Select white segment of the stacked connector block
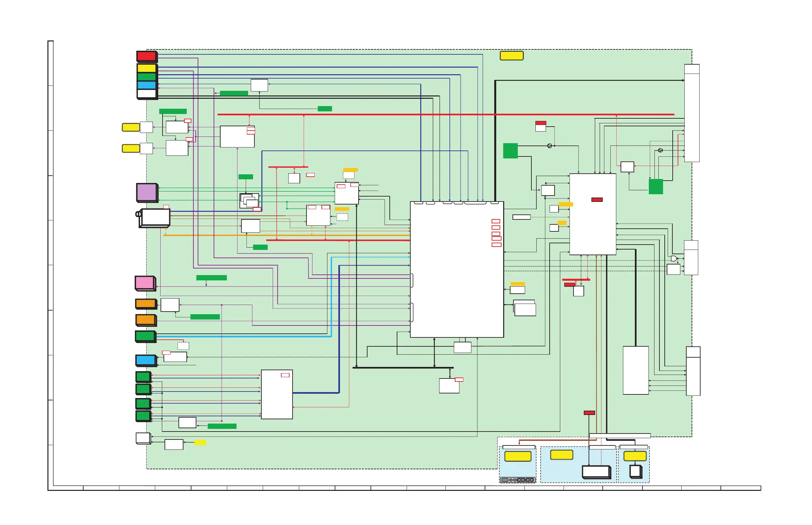Viewport: 812px width, 525px height. coord(147,94)
